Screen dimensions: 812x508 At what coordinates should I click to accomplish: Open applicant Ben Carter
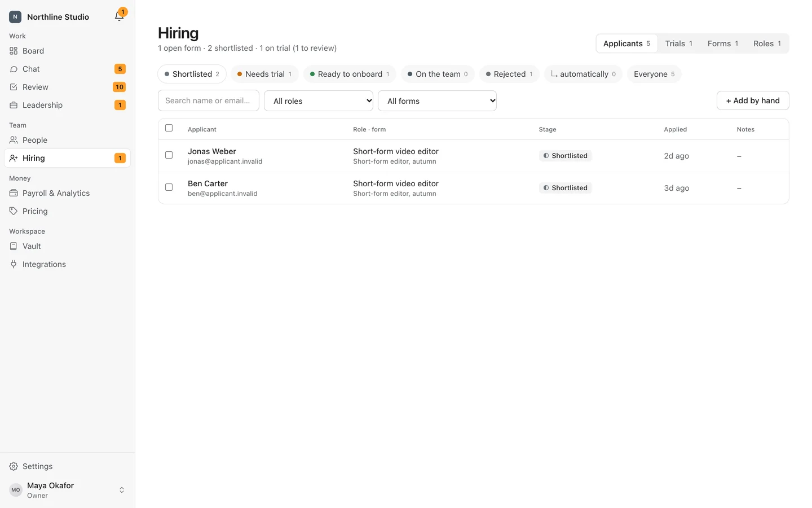pos(208,183)
